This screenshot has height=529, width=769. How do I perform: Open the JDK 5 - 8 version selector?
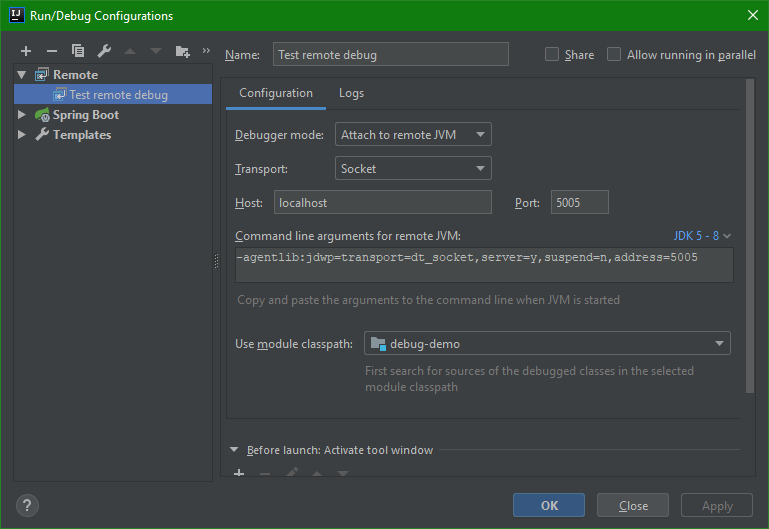coord(703,236)
